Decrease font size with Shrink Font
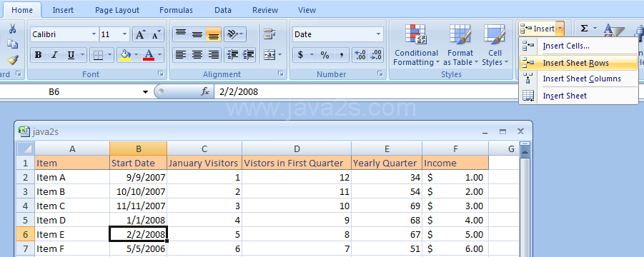Image resolution: width=644 pixels, height=257 pixels. (x=156, y=34)
